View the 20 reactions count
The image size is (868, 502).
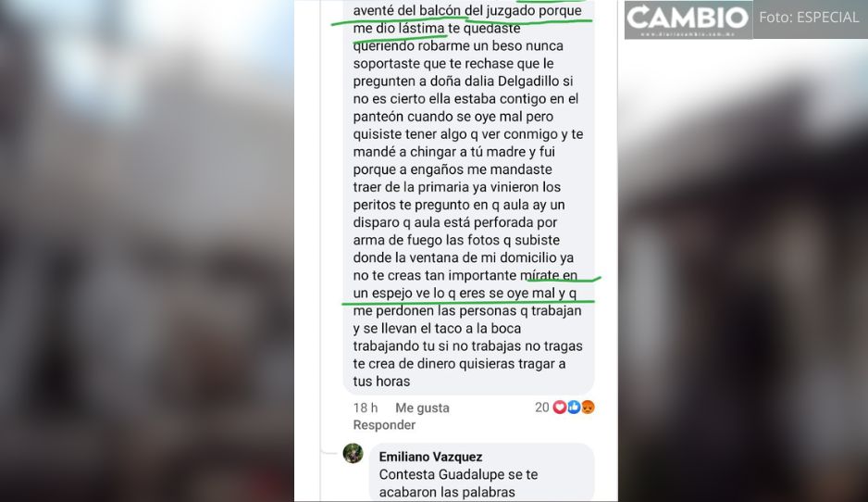pos(542,408)
